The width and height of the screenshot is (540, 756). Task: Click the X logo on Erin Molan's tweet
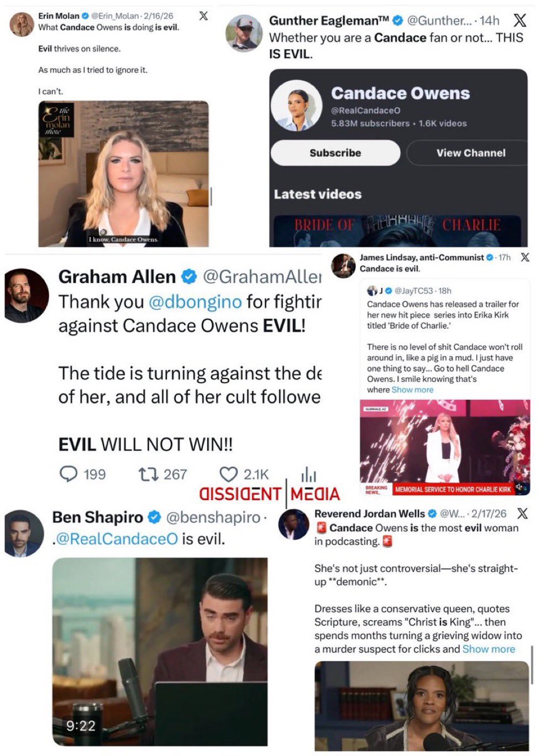coord(203,15)
